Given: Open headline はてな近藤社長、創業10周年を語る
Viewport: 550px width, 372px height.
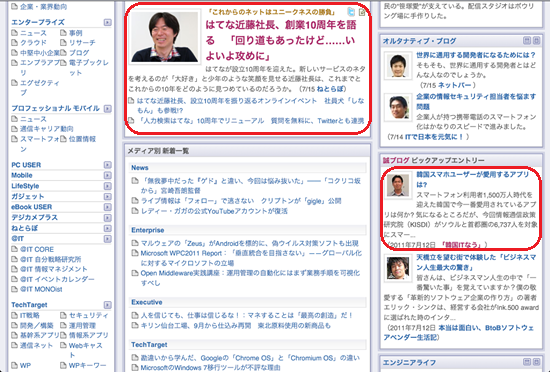Looking at the screenshot, I should click(x=281, y=40).
